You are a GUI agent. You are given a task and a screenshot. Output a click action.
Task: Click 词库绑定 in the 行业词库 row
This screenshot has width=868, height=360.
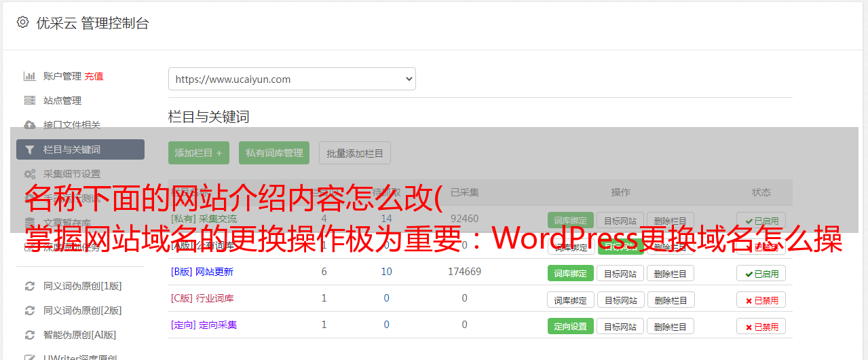pos(571,300)
